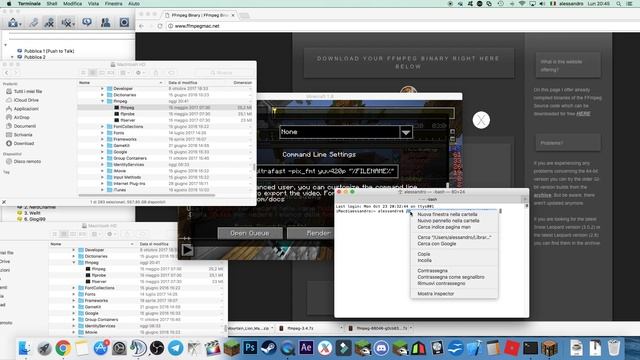Open TeamSpeak headset icon in Dock
This screenshot has height=360, width=640.
[138, 348]
